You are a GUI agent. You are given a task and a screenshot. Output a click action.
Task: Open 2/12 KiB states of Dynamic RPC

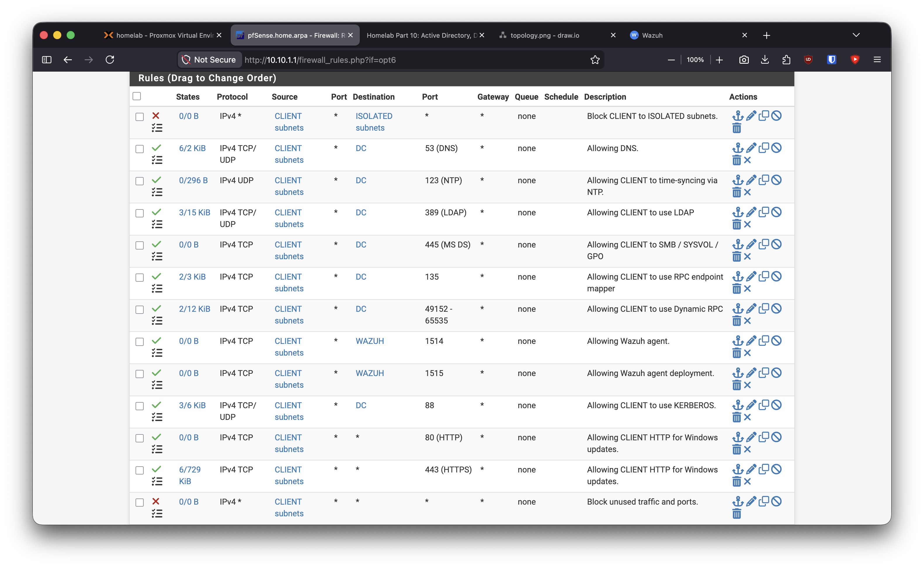click(194, 309)
